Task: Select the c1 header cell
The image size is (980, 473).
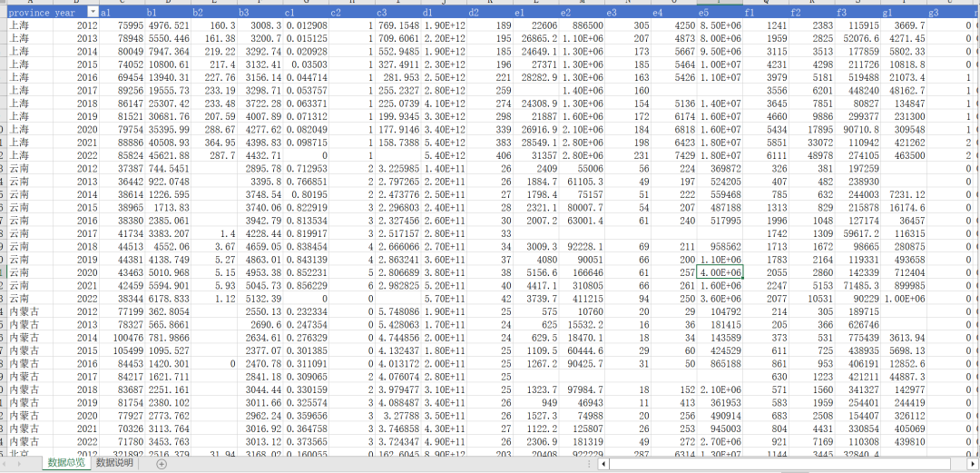Action: [306, 13]
